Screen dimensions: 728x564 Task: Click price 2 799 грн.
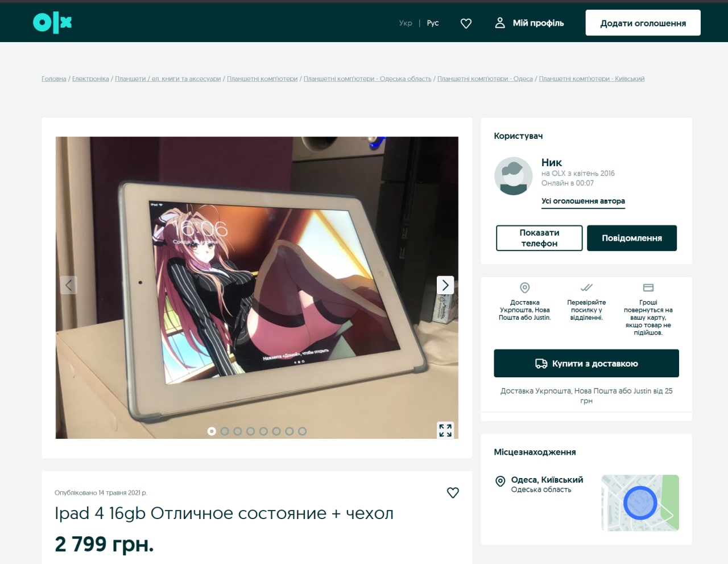104,544
